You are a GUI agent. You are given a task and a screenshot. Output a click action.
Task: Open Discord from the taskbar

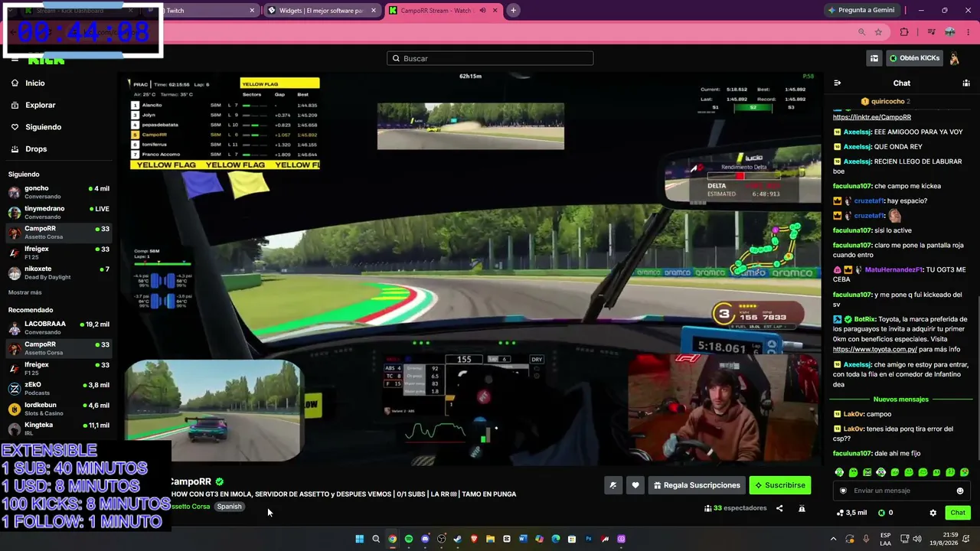click(425, 539)
